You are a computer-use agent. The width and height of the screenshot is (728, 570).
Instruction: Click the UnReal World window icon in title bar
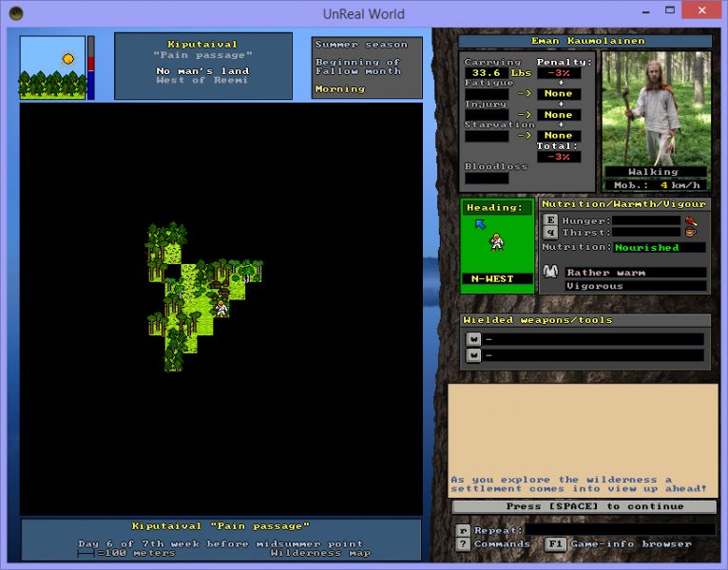point(16,13)
